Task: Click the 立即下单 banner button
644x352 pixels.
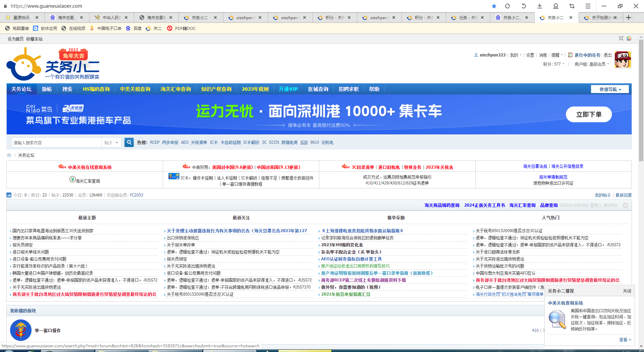Action: point(589,114)
